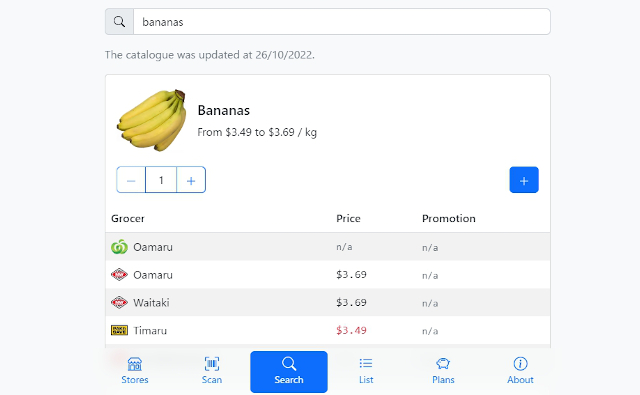Open the Plans piggy bank tab
Screen dimensions: 640x395
pyautogui.click(x=443, y=371)
